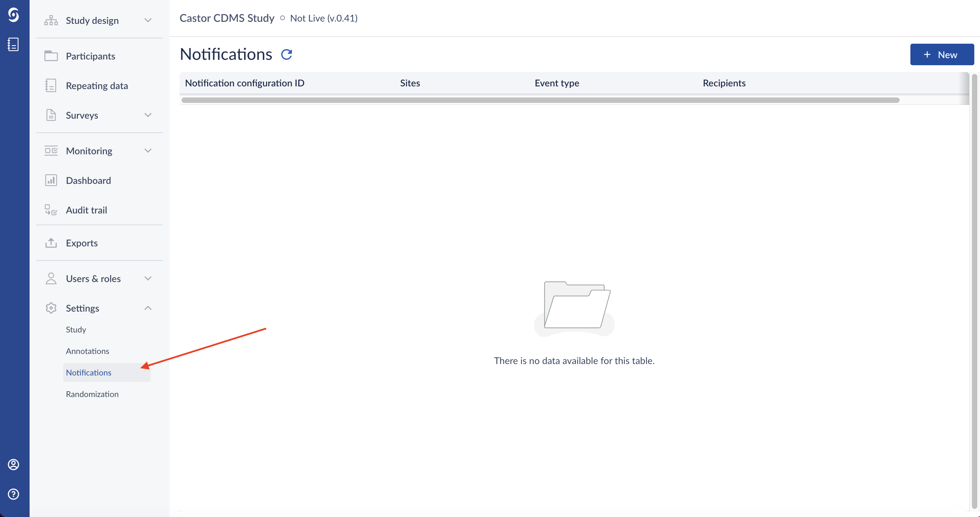Open the Randomization settings page

(x=92, y=394)
